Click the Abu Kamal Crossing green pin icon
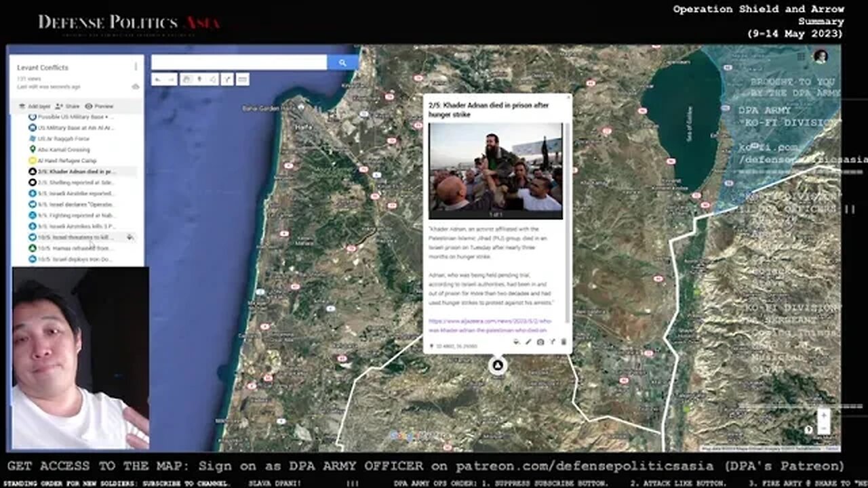868x488 pixels. [32, 149]
